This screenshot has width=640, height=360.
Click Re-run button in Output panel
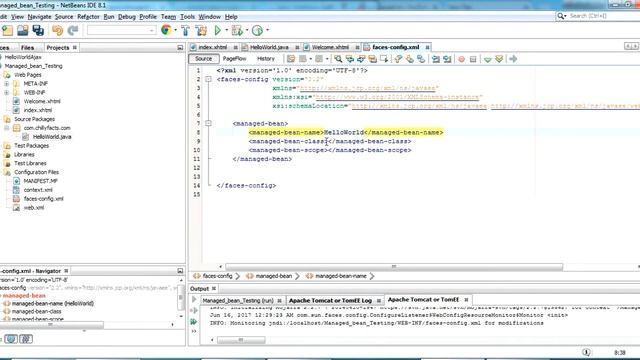194,300
